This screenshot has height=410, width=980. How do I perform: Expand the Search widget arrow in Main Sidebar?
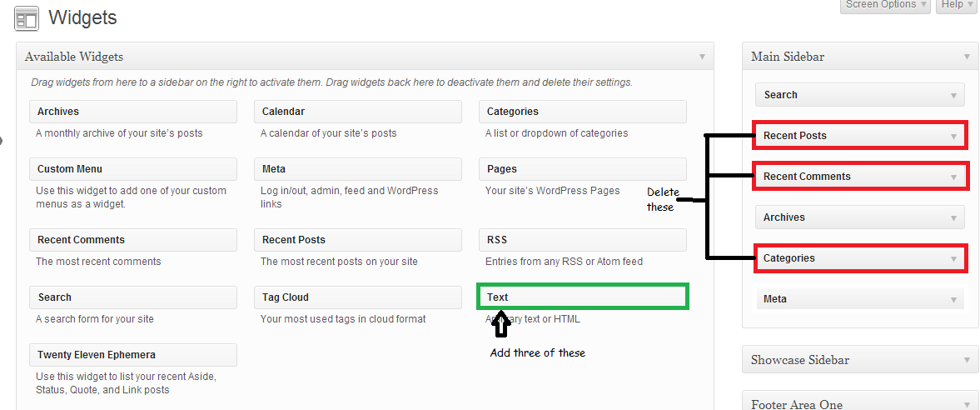coord(953,95)
